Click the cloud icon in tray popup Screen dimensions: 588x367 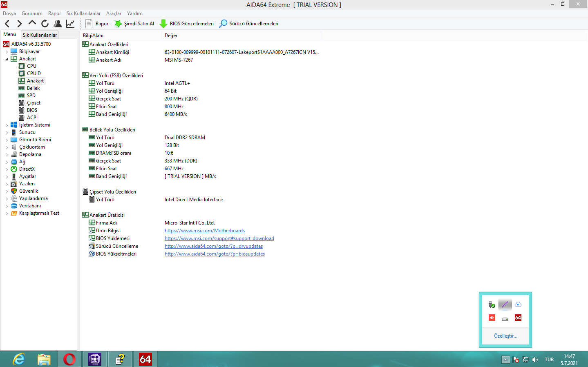point(518,305)
